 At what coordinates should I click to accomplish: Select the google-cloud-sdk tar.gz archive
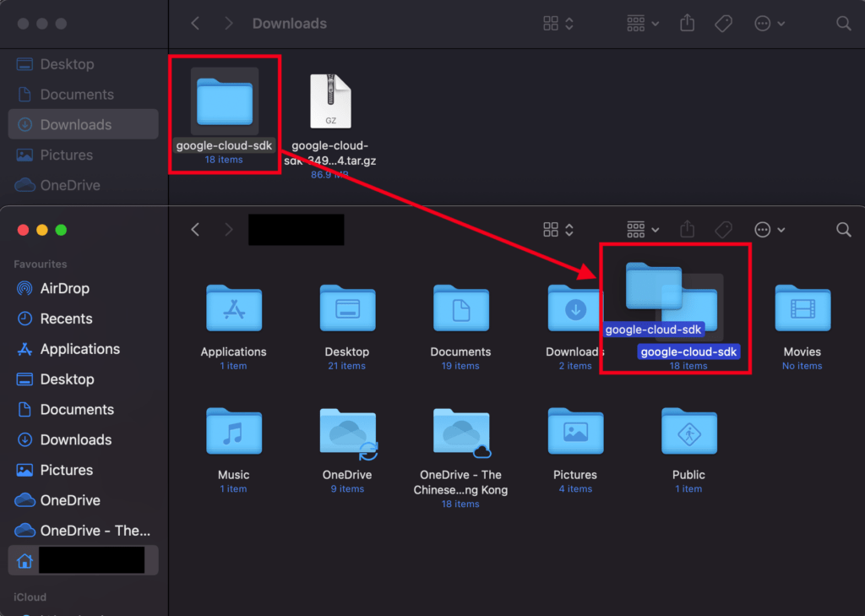point(329,101)
